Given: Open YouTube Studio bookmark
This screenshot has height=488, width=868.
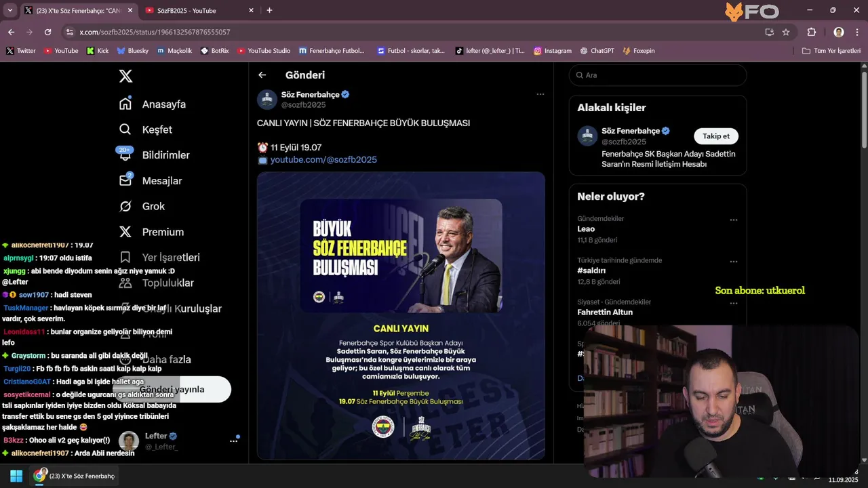Looking at the screenshot, I should point(264,51).
